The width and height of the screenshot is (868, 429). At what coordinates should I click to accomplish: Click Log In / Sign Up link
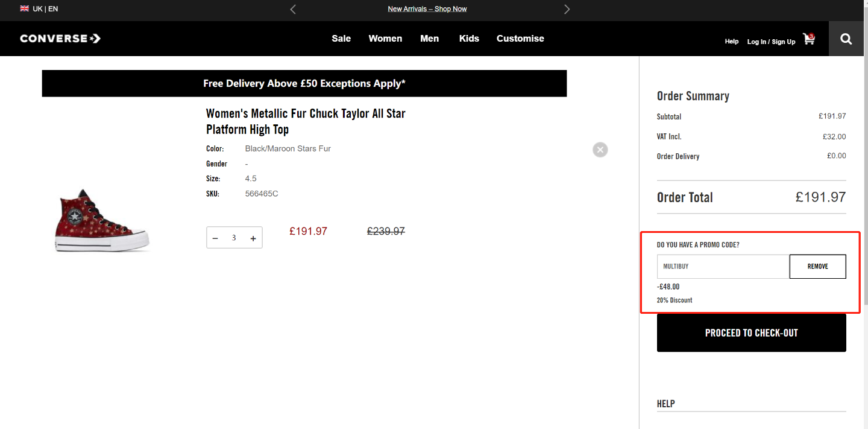(771, 42)
